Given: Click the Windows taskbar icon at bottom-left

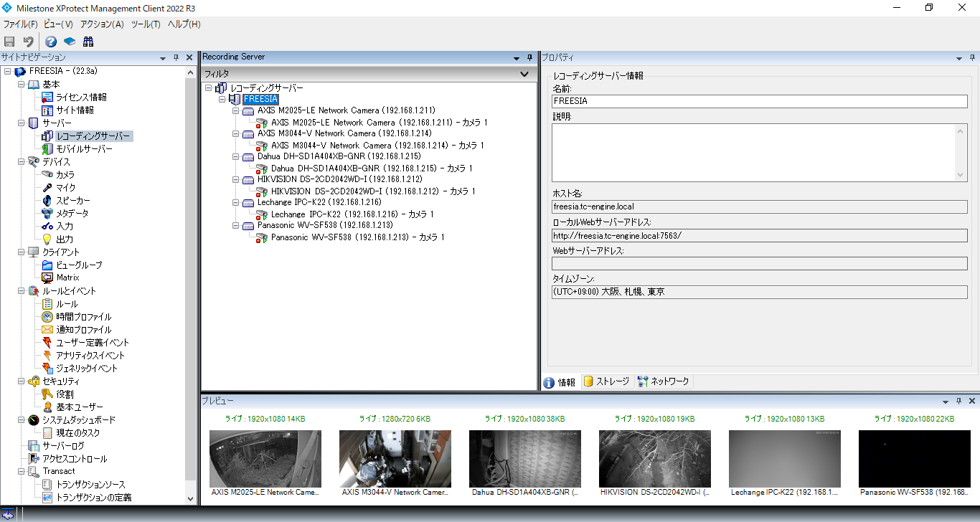Looking at the screenshot, I should tap(9, 514).
